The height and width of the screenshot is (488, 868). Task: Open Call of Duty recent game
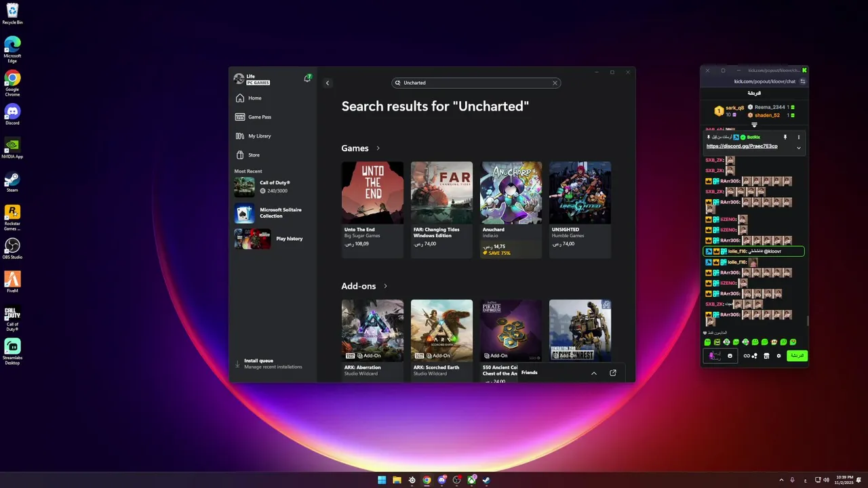[x=271, y=187]
